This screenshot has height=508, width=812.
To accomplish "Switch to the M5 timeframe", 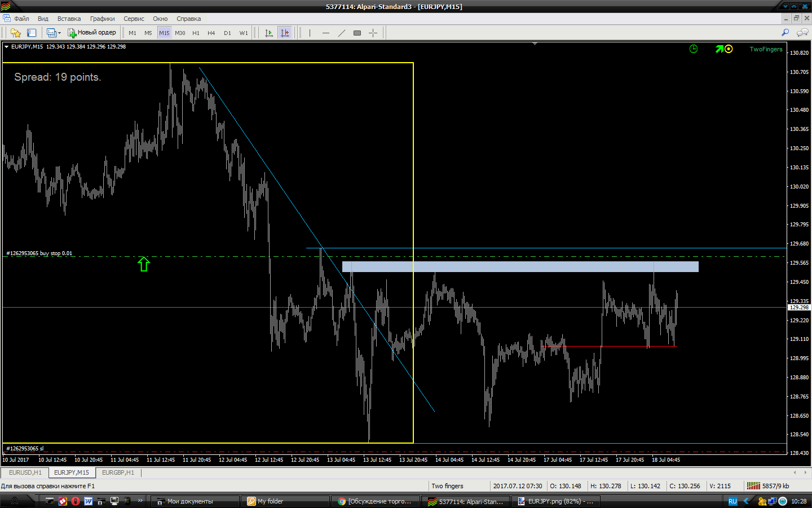I will point(148,33).
